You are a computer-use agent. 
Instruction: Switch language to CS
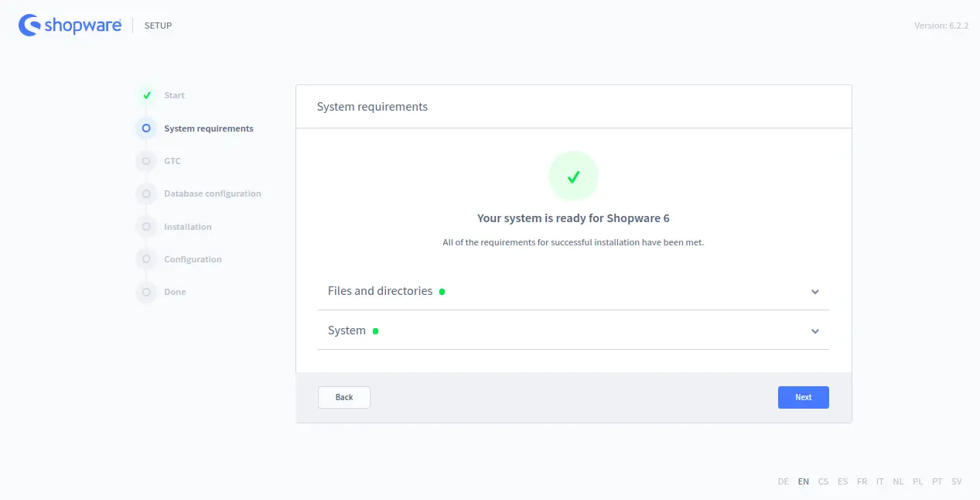point(823,481)
